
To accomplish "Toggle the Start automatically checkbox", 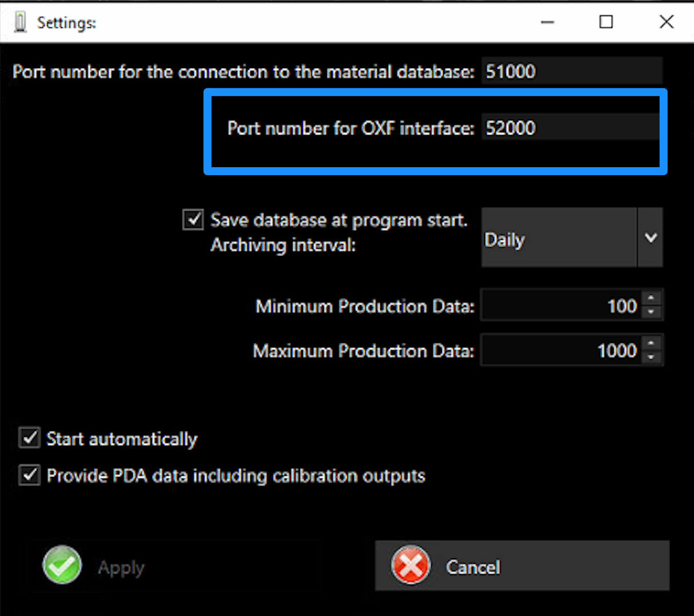I will (29, 438).
